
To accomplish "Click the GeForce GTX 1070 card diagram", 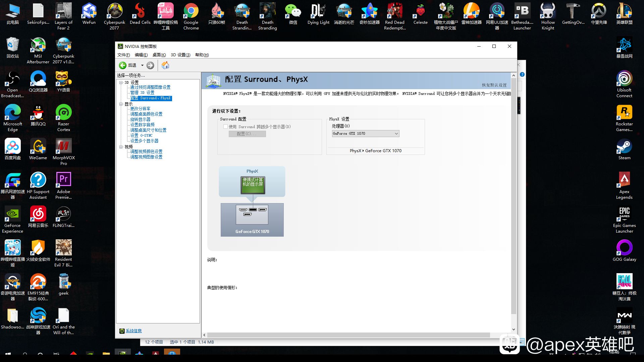I will pyautogui.click(x=252, y=220).
